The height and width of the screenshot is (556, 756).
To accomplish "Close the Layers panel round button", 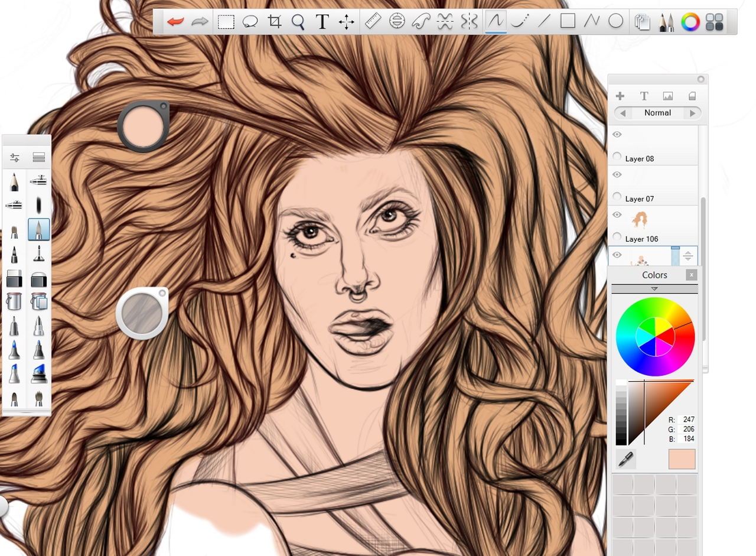I will pos(701,79).
